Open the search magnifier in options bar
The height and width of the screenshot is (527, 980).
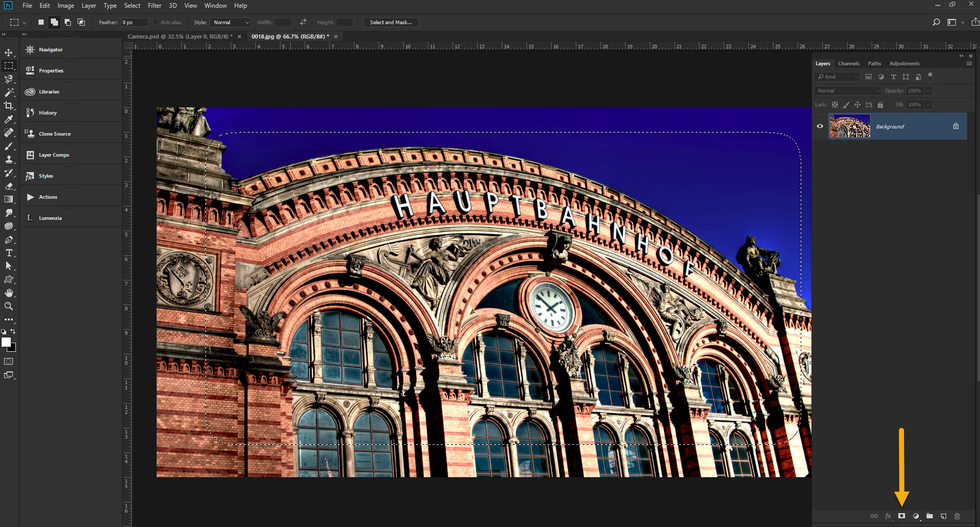click(x=936, y=22)
